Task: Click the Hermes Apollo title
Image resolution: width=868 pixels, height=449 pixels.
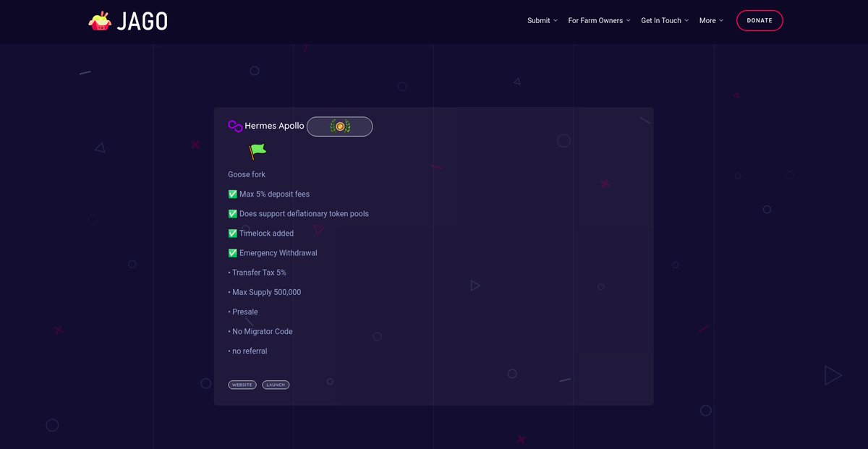Action: (x=274, y=126)
